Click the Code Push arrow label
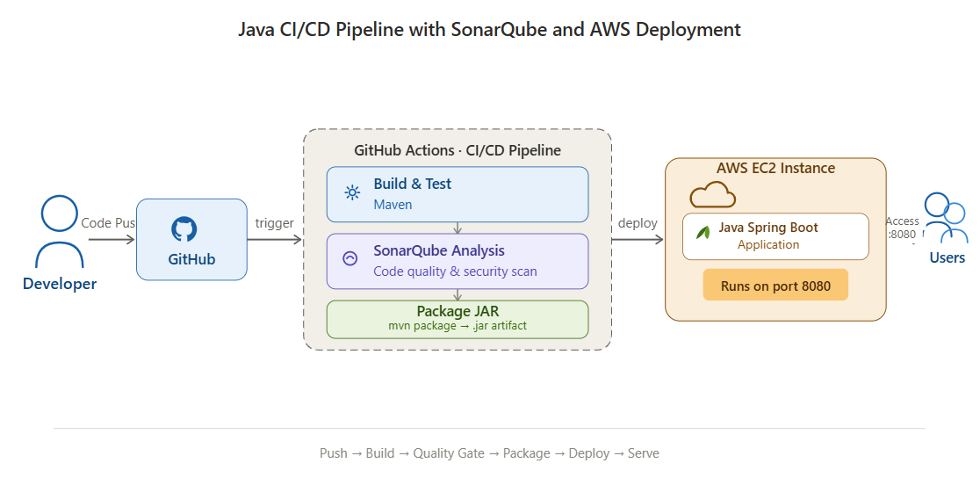 108,223
